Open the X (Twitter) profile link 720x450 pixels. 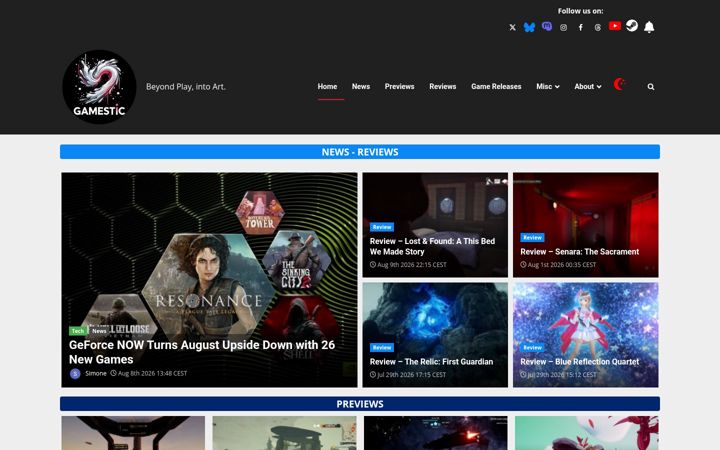(x=512, y=28)
